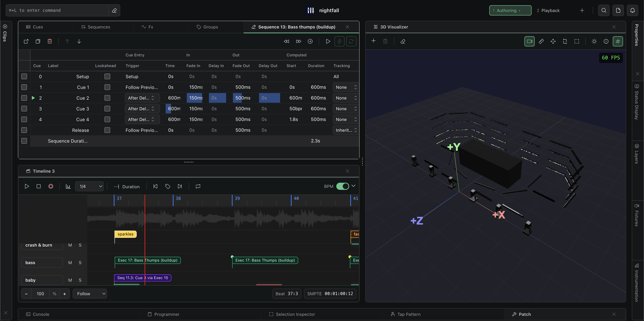644x321 pixels.
Task: Expand the BPM options chevron
Action: pyautogui.click(x=353, y=186)
